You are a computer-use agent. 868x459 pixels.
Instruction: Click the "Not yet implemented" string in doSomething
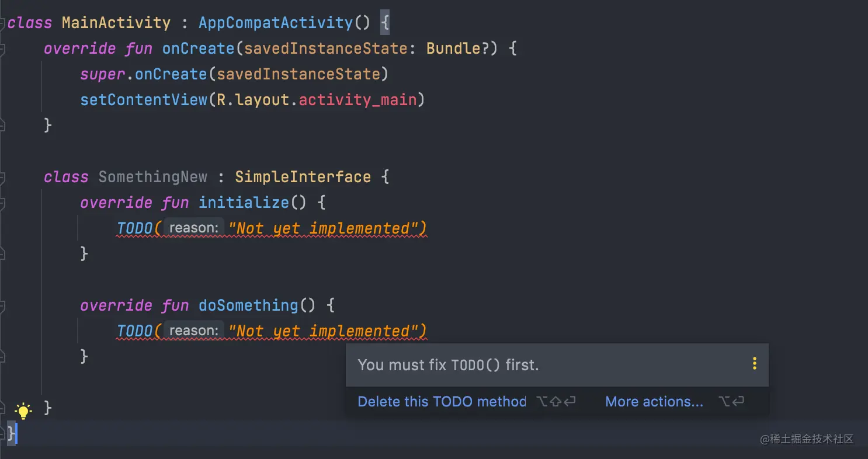click(322, 331)
